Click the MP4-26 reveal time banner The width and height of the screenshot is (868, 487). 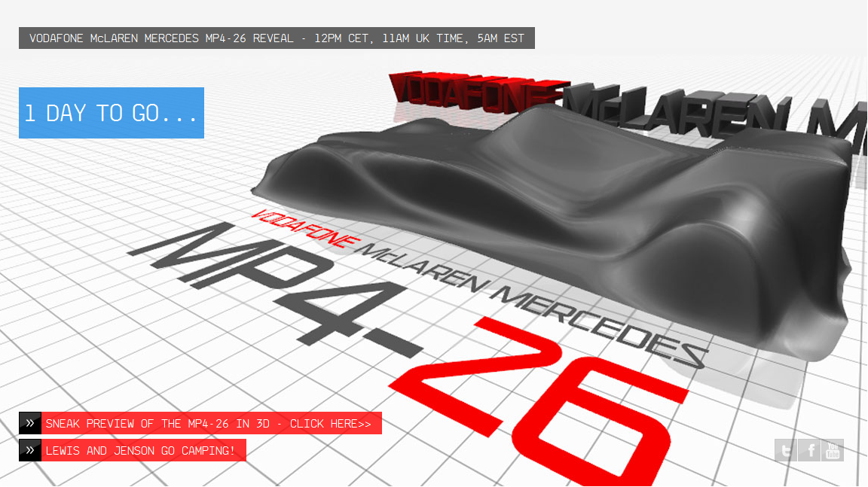click(277, 38)
